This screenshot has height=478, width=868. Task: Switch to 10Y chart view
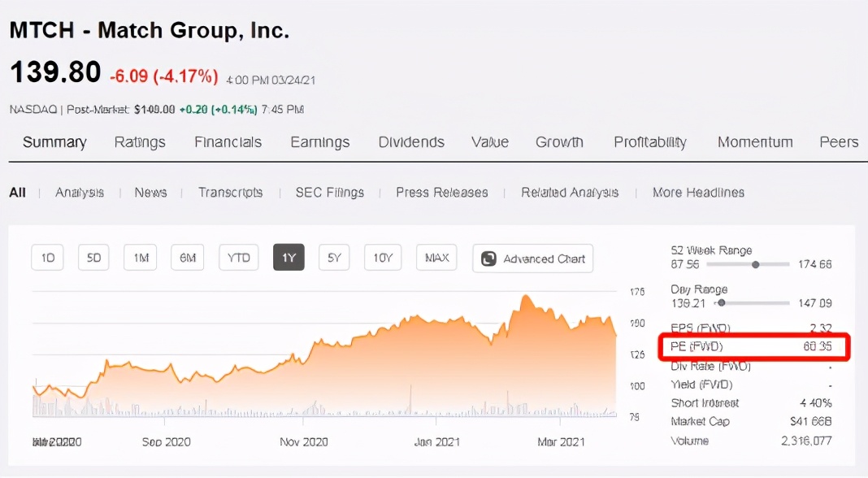tap(383, 258)
